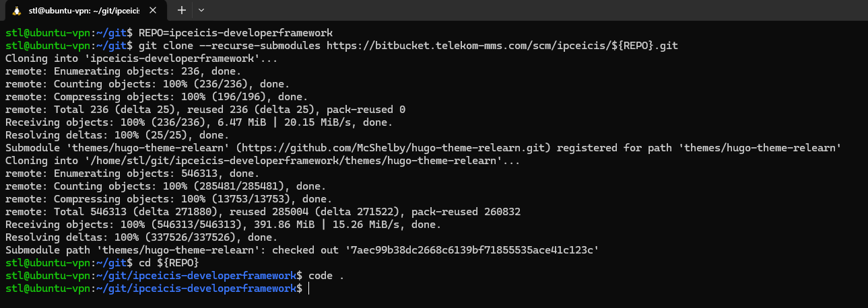Click the Tux penguin icon on the tab

(x=16, y=10)
